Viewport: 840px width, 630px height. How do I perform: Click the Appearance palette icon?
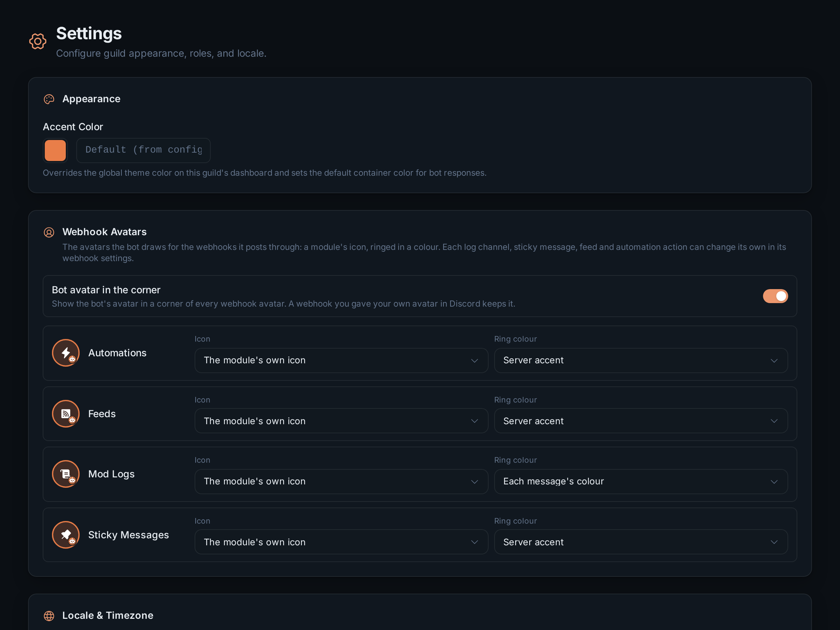[49, 99]
